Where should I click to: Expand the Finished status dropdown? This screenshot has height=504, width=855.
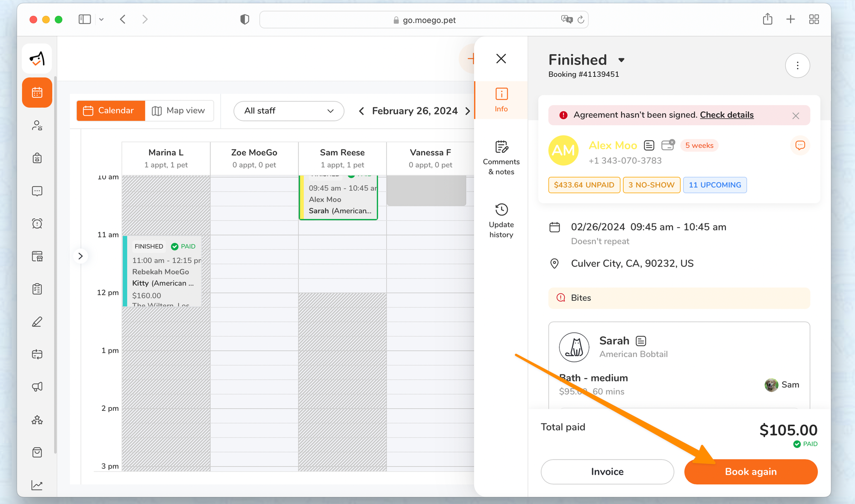click(621, 60)
